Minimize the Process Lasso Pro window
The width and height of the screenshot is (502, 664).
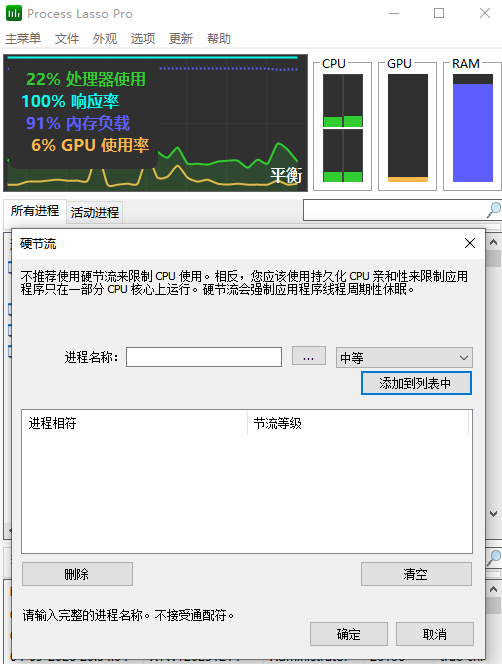(x=394, y=13)
